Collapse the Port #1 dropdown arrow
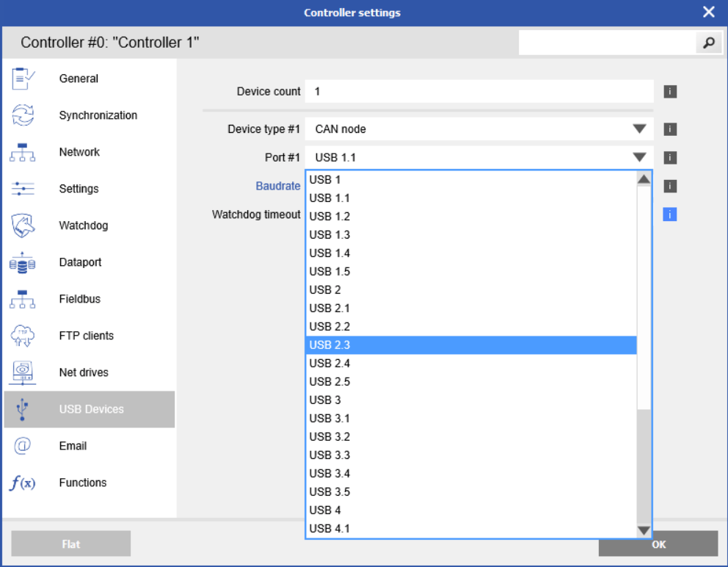Viewport: 728px width, 567px height. [x=639, y=157]
